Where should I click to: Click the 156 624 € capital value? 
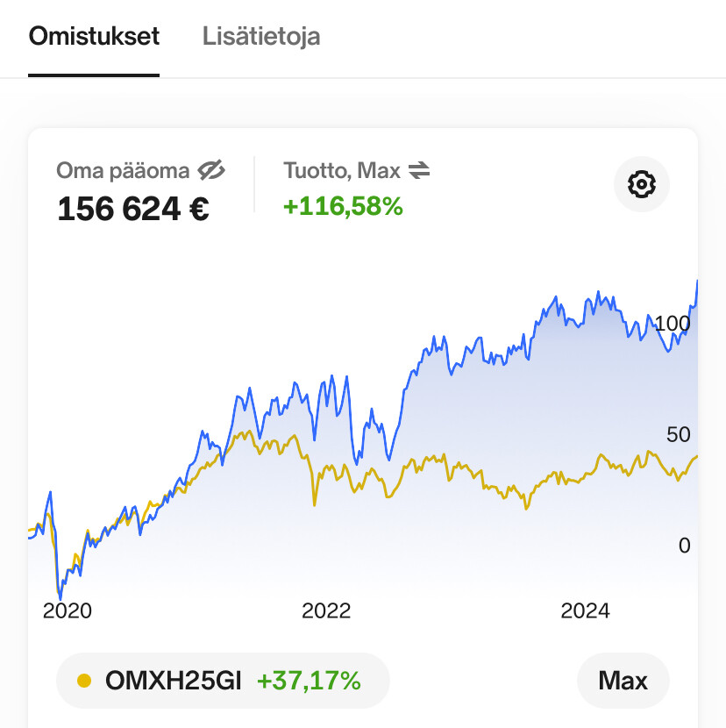133,209
